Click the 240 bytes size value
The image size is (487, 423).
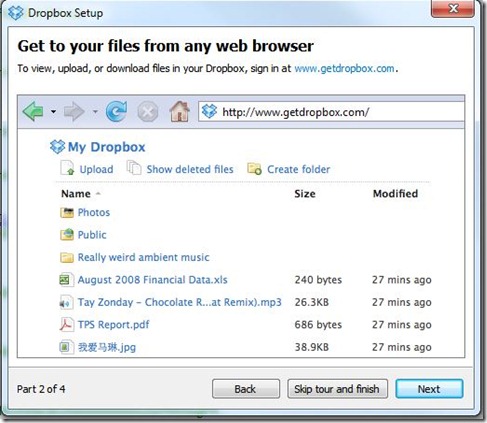[318, 280]
